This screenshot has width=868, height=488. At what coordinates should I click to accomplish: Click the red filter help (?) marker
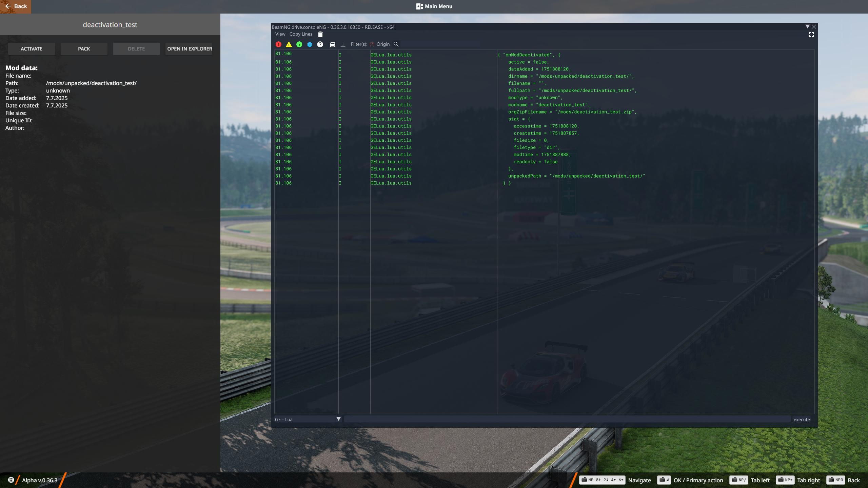[372, 44]
